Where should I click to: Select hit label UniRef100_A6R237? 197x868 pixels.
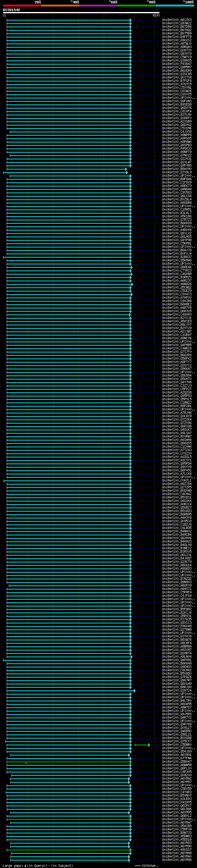click(177, 281)
